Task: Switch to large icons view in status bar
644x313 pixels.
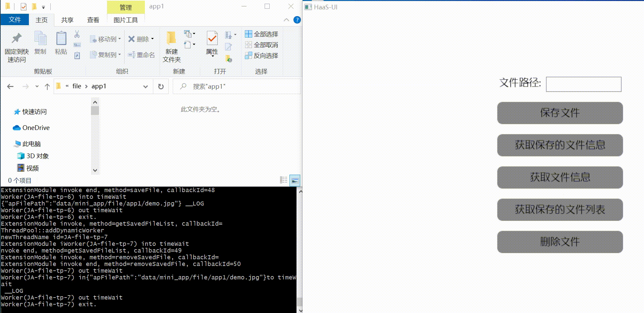Action: tap(295, 180)
